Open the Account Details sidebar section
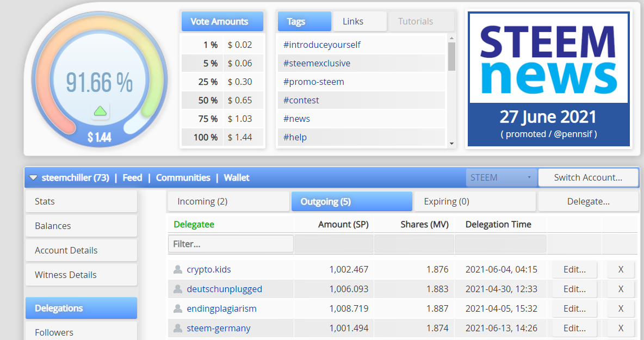This screenshot has height=340, width=644. coord(82,250)
